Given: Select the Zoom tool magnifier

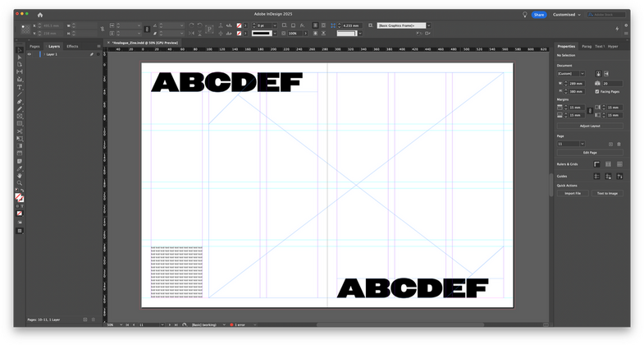Looking at the screenshot, I should [20, 182].
